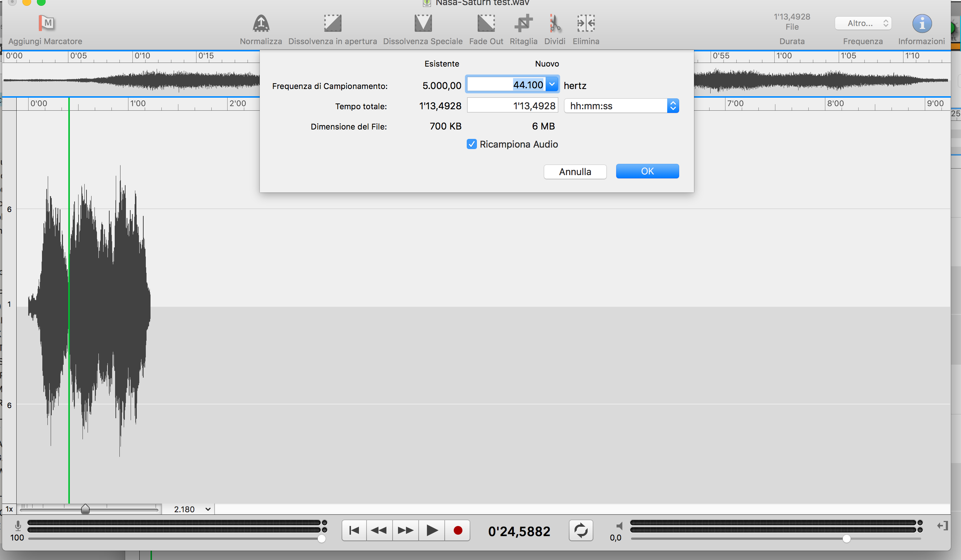Select Dissolvenza in apertura fade-in tool
The image size is (961, 560).
[333, 23]
